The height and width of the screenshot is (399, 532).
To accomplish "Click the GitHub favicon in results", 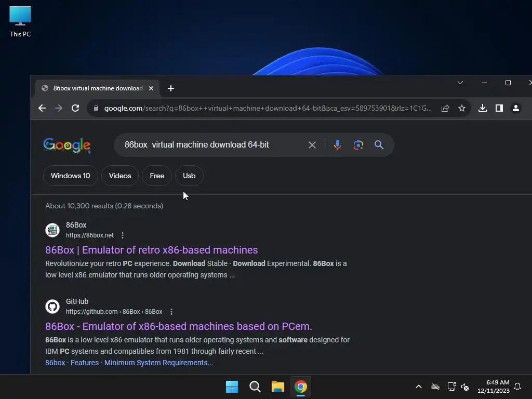I will (52, 307).
